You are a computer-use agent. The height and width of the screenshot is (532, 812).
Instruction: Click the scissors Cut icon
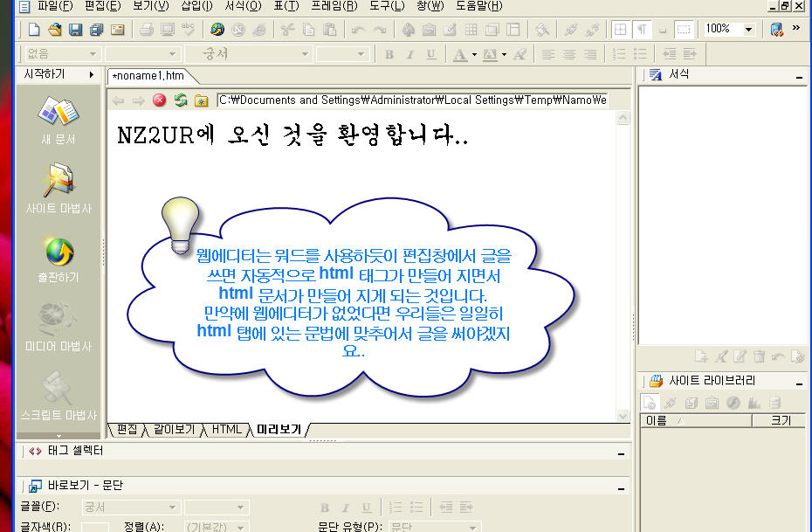tap(287, 29)
